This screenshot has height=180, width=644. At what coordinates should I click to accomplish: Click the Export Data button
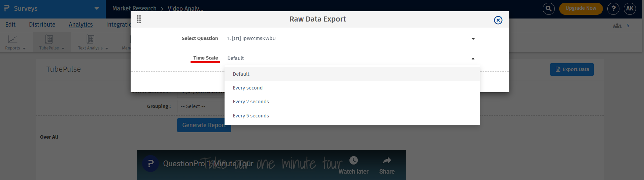572,69
